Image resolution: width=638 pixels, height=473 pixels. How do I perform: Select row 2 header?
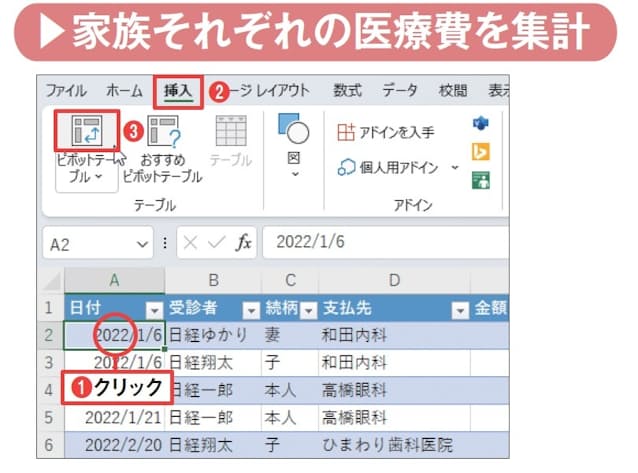pos(50,335)
